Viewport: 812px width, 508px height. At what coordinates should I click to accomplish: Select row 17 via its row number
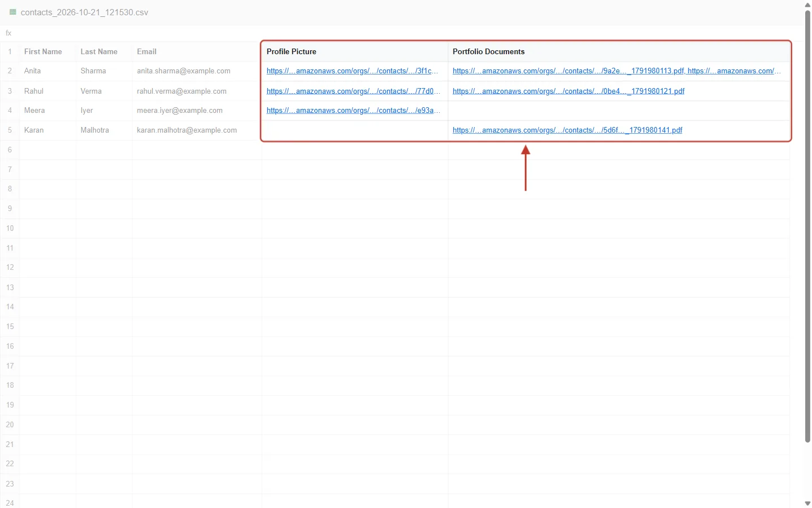pos(10,366)
